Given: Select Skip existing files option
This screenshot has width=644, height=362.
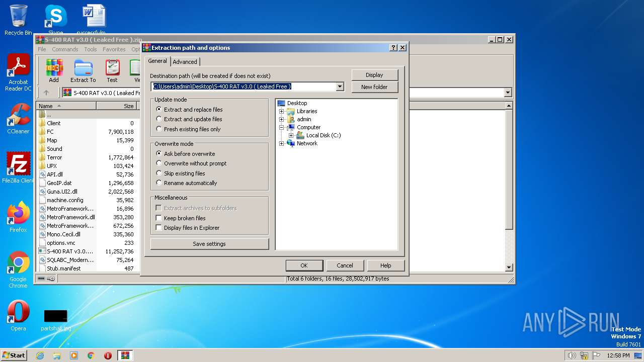Looking at the screenshot, I should tap(181, 173).
